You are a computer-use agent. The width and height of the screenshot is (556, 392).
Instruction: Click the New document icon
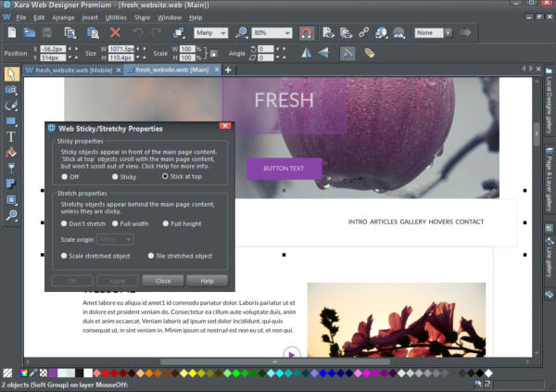pos(12,32)
